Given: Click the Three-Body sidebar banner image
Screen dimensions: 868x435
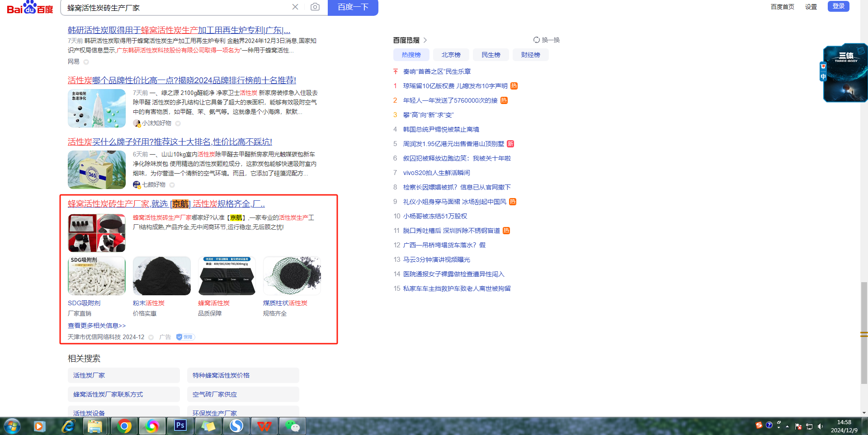Looking at the screenshot, I should [x=845, y=73].
